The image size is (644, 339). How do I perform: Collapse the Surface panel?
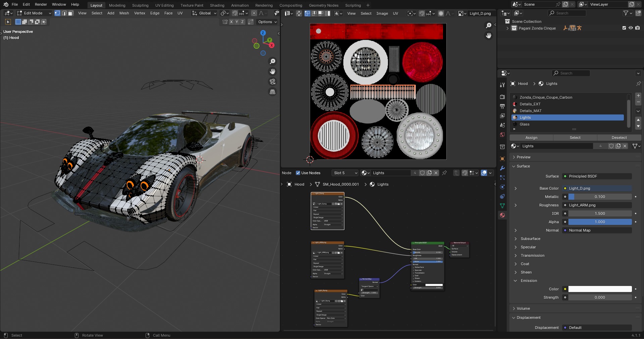tap(523, 166)
